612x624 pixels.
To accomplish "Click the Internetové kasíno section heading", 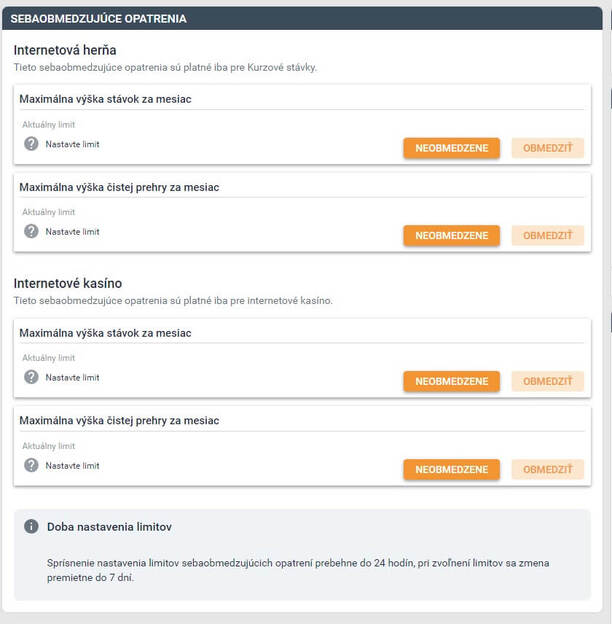I will 68,283.
